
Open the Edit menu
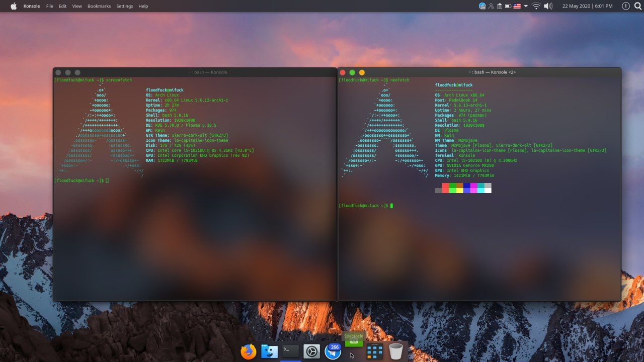(x=62, y=6)
